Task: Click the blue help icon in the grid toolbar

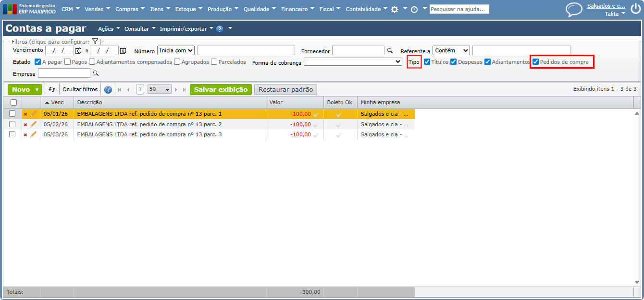Action: [x=108, y=90]
